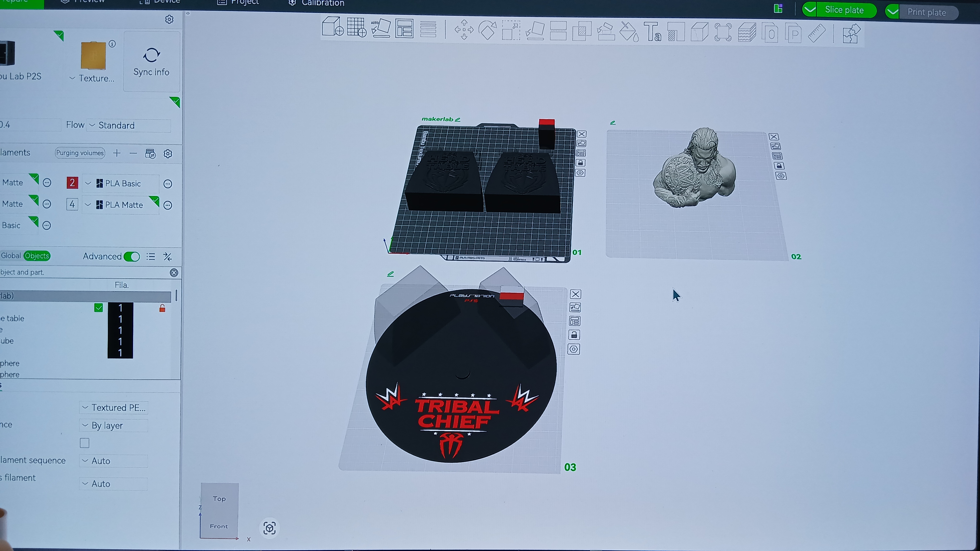Open the By layer print sequence dropdown
980x551 pixels.
coord(114,425)
